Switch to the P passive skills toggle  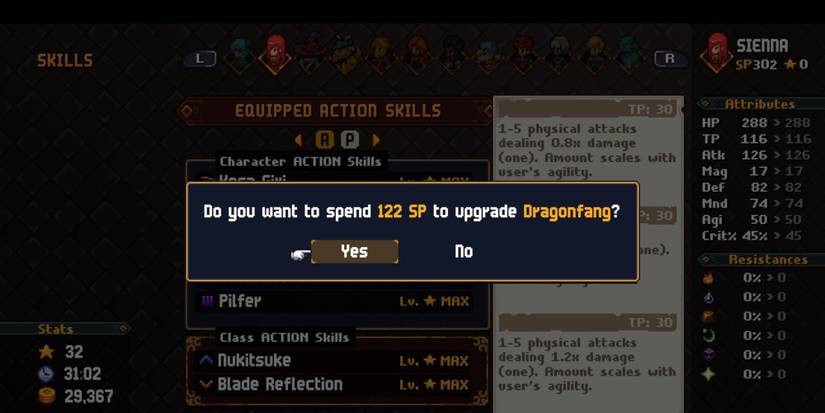tap(349, 139)
